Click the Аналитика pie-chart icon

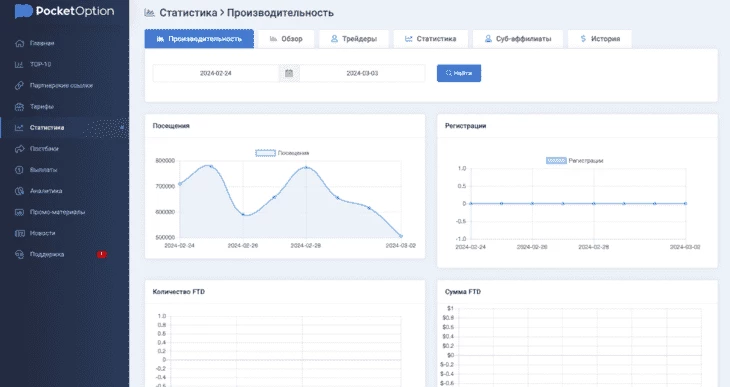click(19, 191)
